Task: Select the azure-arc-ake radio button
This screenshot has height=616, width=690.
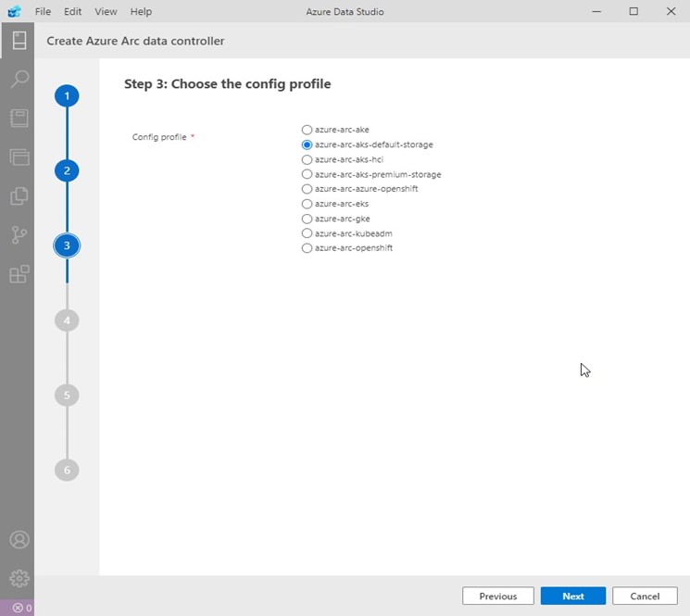Action: tap(307, 130)
